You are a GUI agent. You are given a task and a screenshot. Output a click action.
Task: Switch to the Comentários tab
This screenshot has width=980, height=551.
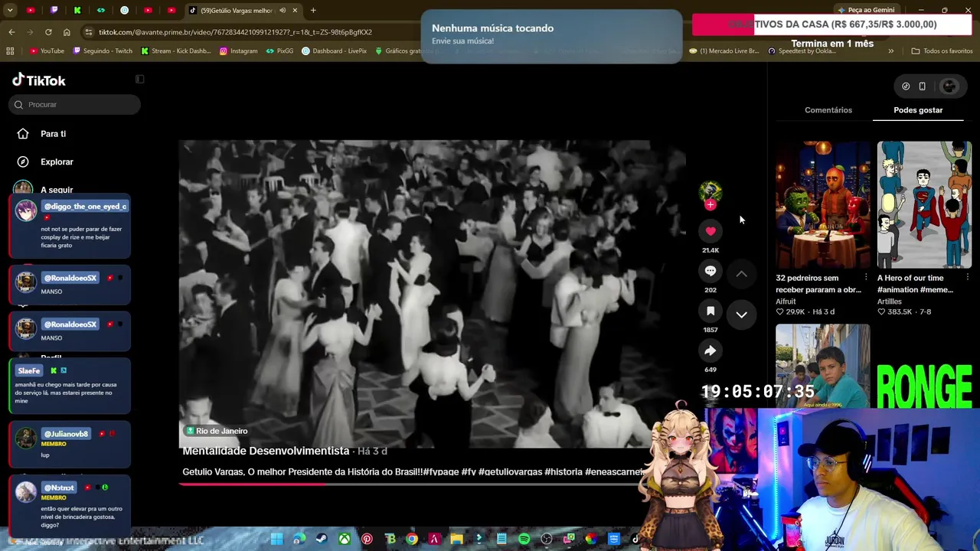[828, 110]
